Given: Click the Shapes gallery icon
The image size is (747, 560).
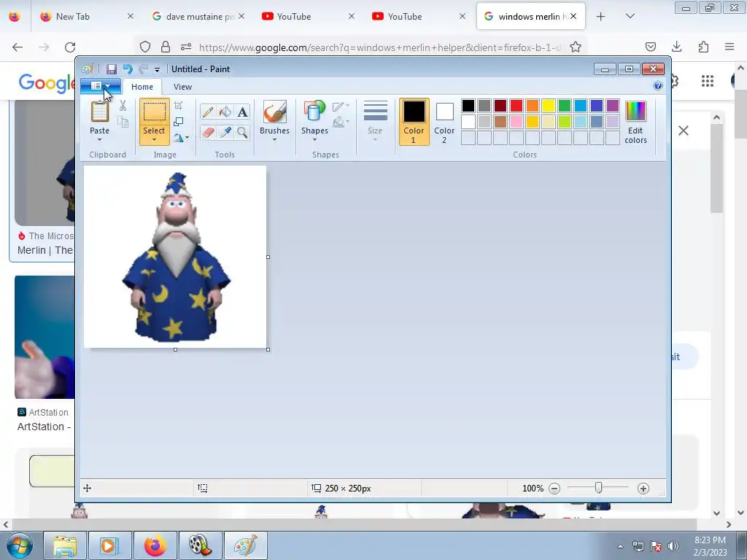Looking at the screenshot, I should tap(314, 112).
